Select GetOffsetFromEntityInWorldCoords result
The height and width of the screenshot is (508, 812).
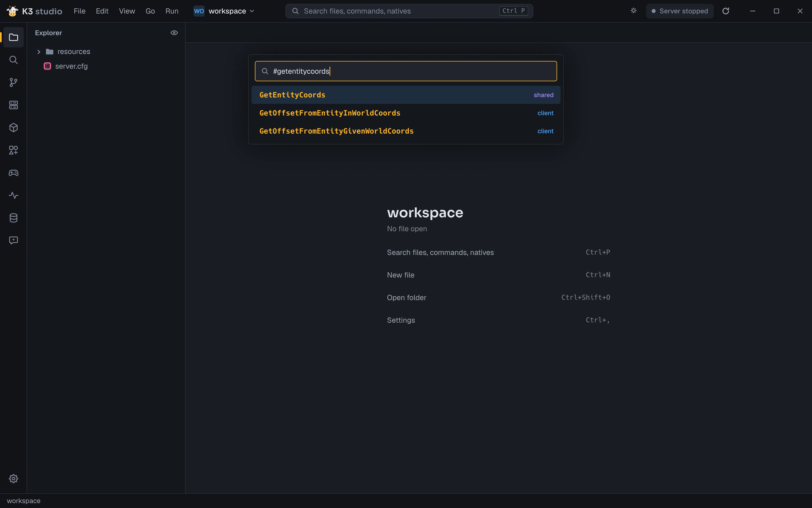point(406,113)
